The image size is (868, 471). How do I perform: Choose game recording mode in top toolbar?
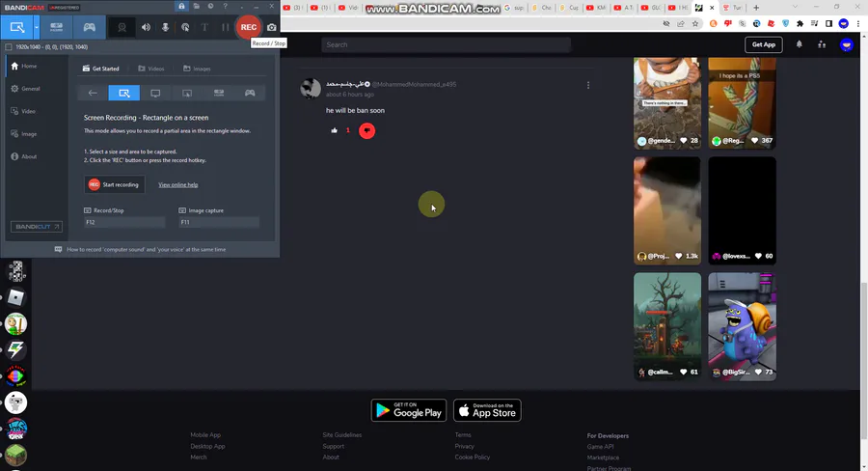(89, 27)
